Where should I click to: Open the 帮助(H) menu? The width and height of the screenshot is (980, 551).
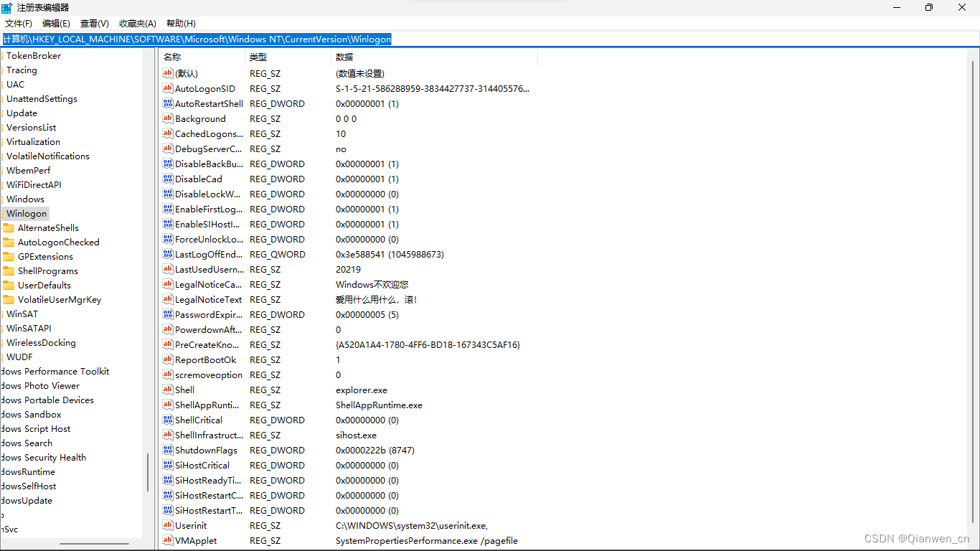click(x=181, y=24)
